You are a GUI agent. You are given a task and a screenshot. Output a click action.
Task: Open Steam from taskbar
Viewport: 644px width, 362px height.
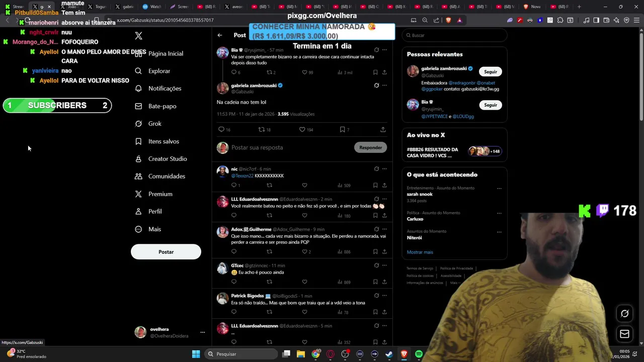pos(389,354)
